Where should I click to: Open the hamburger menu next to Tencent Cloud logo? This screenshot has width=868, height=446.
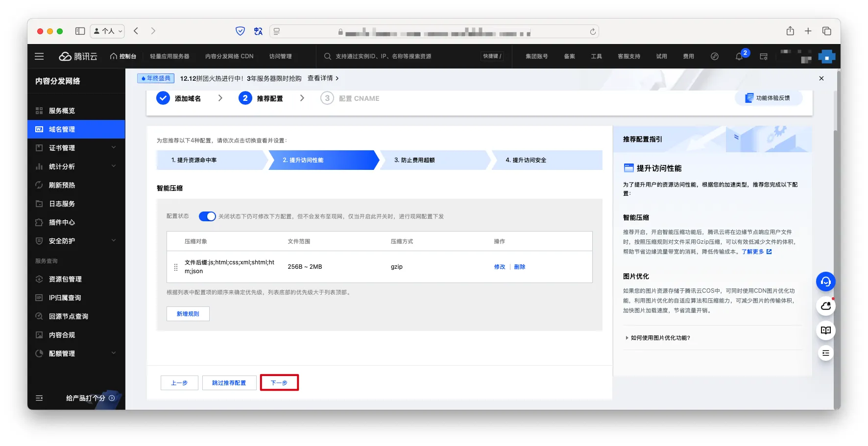[x=39, y=56]
